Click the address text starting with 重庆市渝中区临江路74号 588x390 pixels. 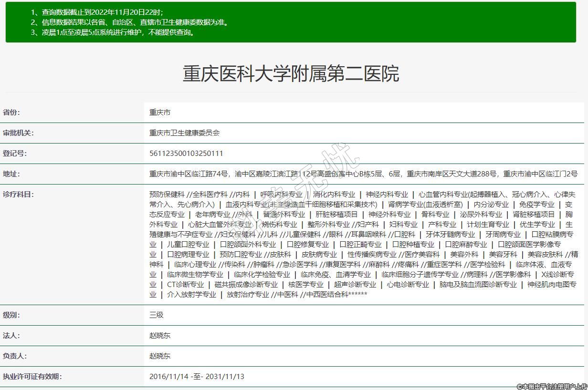coord(363,174)
